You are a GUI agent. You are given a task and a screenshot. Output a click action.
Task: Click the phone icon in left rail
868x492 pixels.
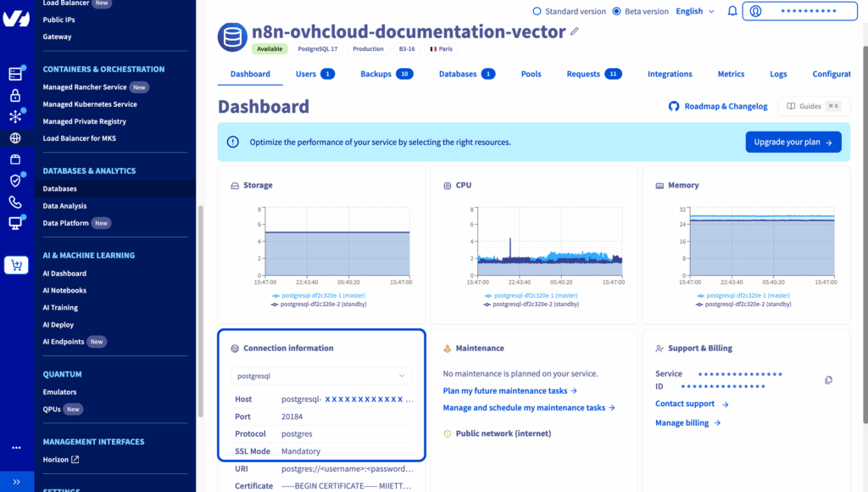pyautogui.click(x=15, y=202)
